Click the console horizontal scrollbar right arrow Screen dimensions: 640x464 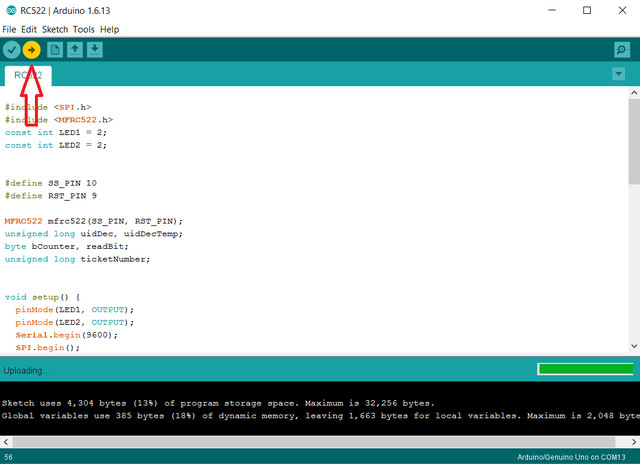pyautogui.click(x=633, y=441)
